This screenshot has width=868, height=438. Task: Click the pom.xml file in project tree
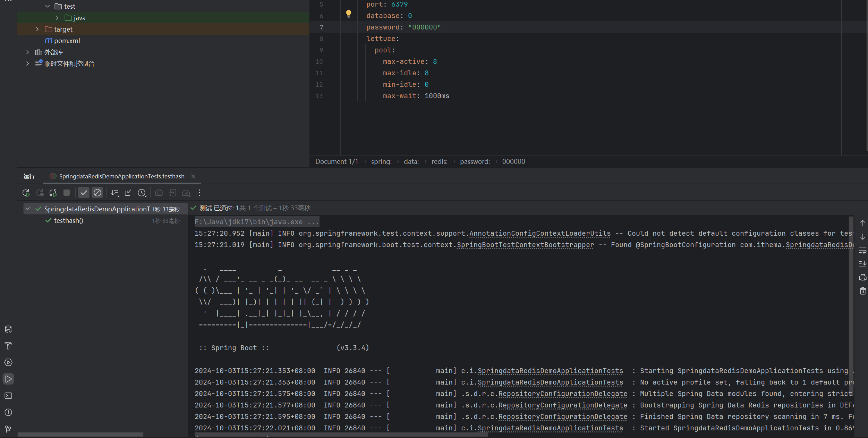click(x=68, y=40)
